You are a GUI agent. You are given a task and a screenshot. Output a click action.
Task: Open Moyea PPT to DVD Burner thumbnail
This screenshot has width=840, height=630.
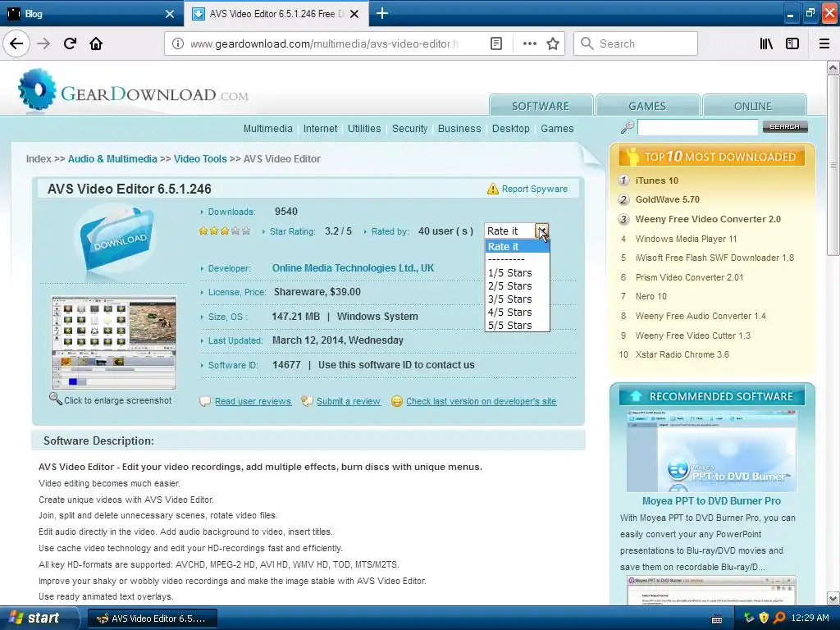(711, 451)
